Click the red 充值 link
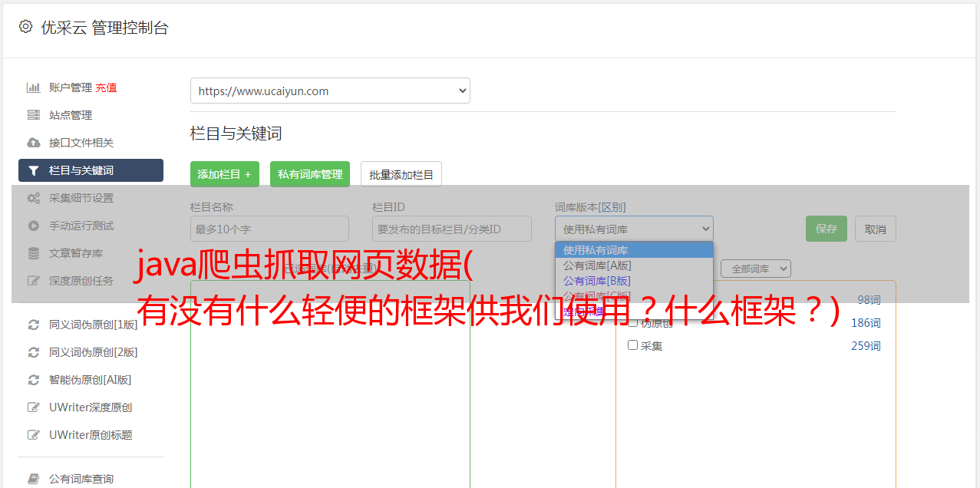This screenshot has width=980, height=488. (106, 87)
